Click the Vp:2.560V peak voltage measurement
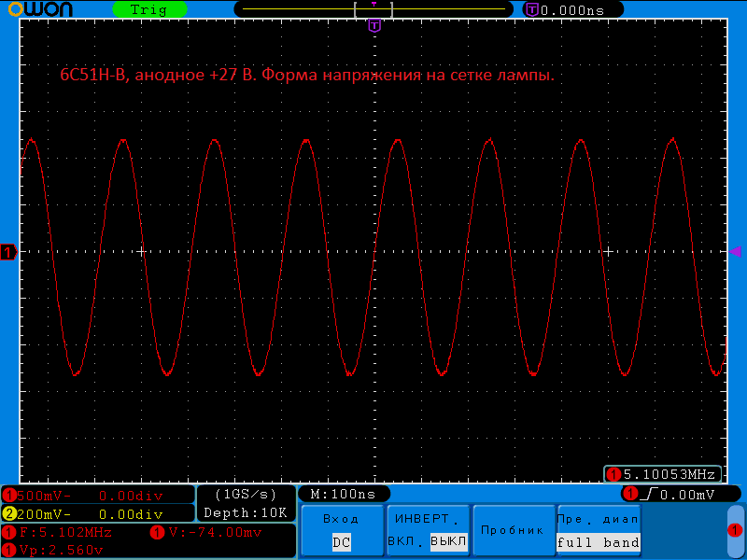The image size is (747, 560). tap(61, 550)
